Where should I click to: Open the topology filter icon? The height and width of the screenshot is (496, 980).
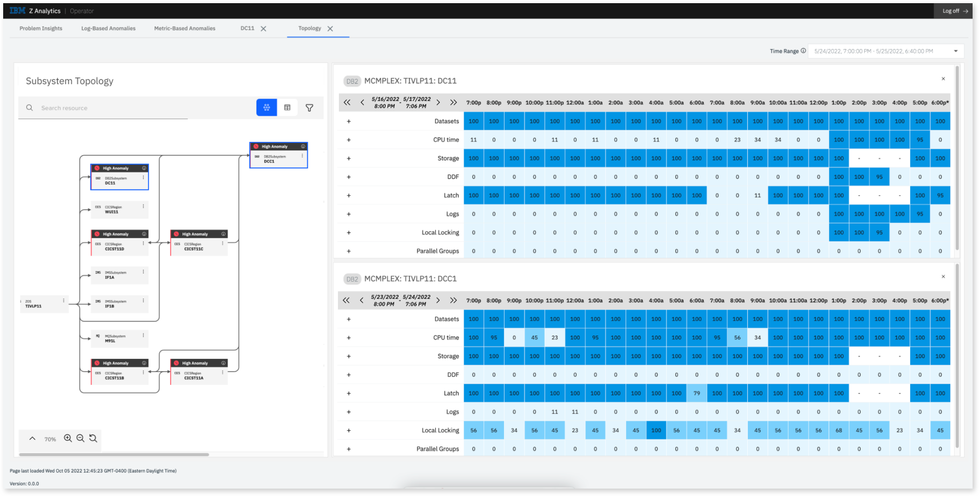click(309, 108)
